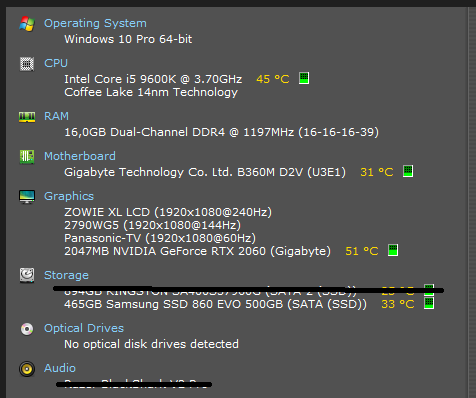Open the Storage section link
Screen dimensions: 476x398
(x=66, y=275)
